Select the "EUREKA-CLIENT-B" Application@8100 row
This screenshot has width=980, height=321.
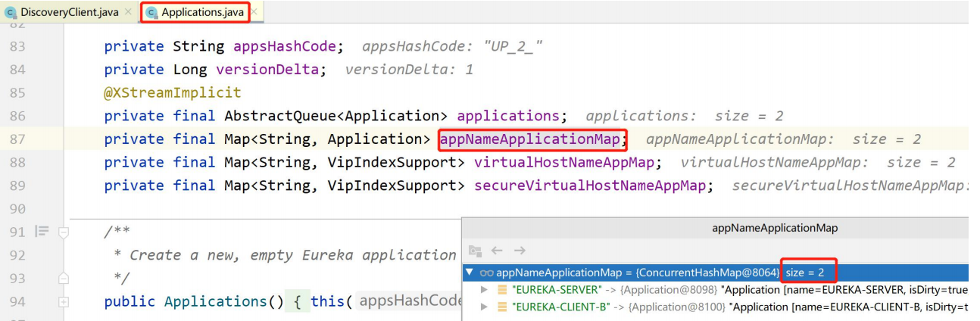[x=716, y=307]
